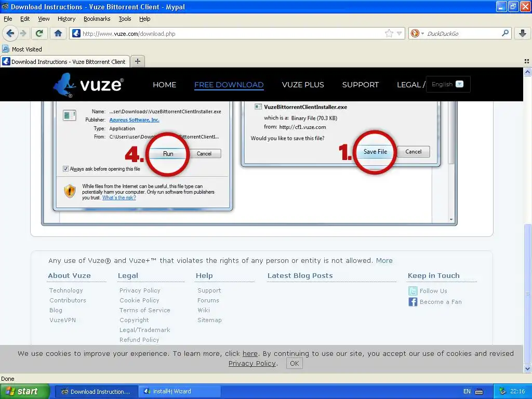The height and width of the screenshot is (399, 532).
Task: Click the vertical scrollbar thumb
Action: [527, 294]
